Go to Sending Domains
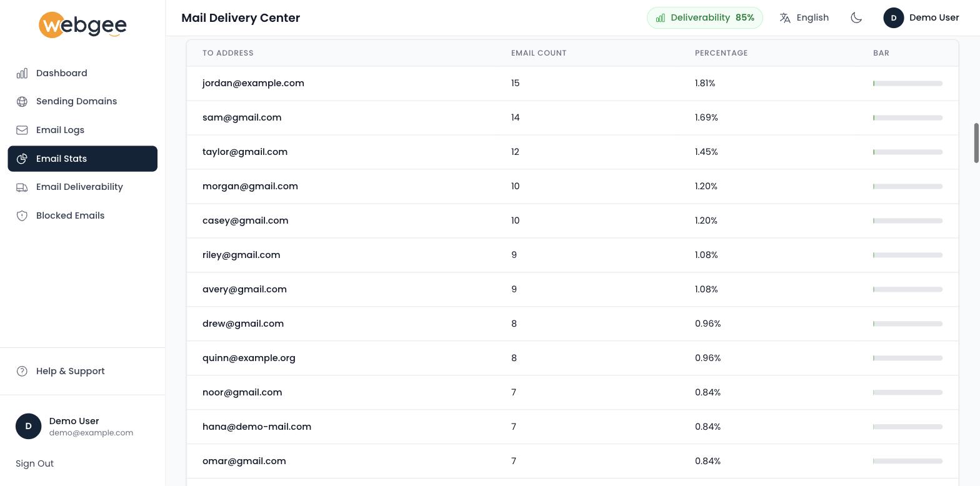The image size is (980, 486). pos(82,101)
